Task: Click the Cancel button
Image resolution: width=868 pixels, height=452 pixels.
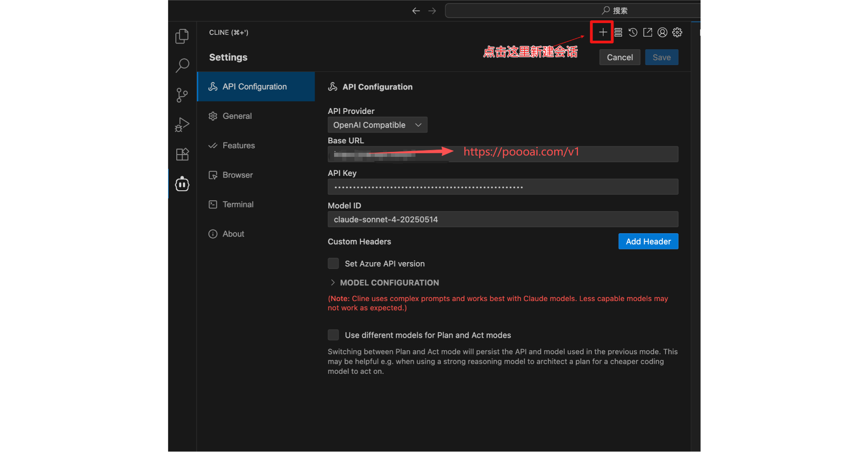Action: coord(619,57)
